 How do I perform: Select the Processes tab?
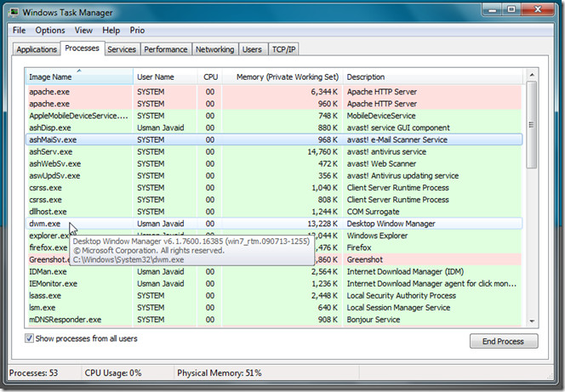tap(83, 48)
